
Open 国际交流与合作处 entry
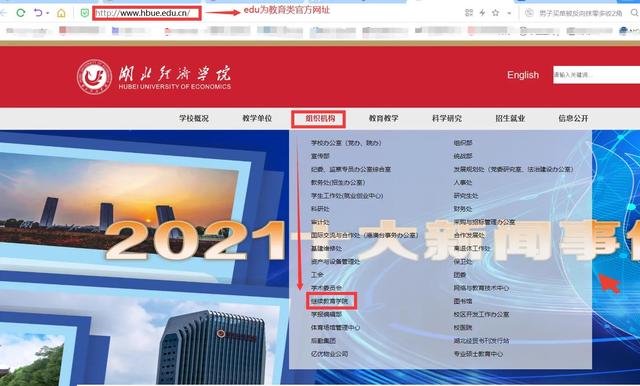click(x=364, y=235)
